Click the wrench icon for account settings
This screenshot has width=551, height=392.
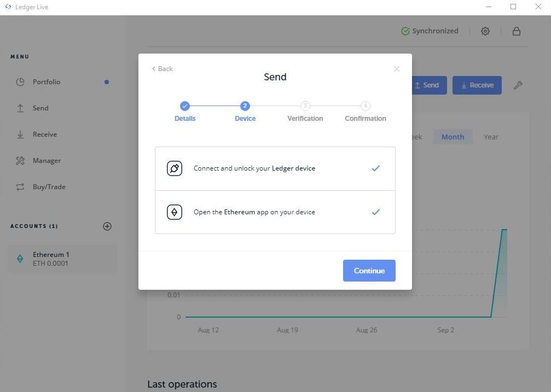pos(518,85)
